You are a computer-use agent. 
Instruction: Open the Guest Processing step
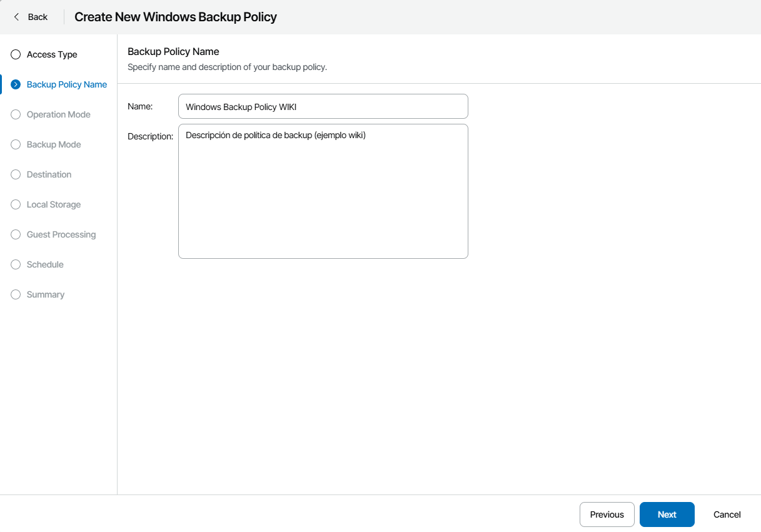61,234
